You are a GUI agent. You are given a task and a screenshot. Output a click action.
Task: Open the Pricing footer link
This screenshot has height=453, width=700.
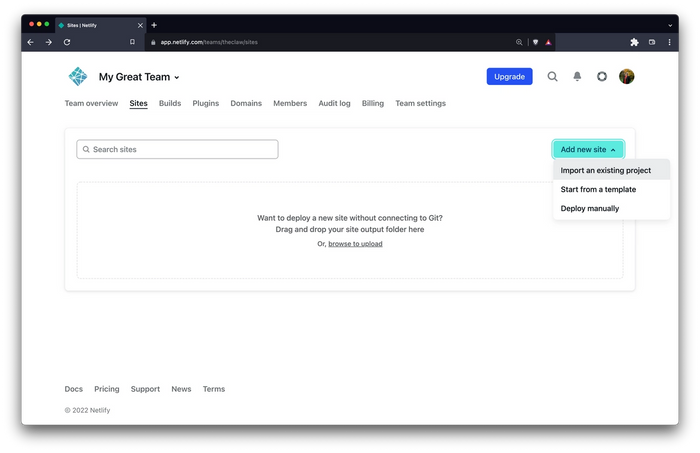107,389
